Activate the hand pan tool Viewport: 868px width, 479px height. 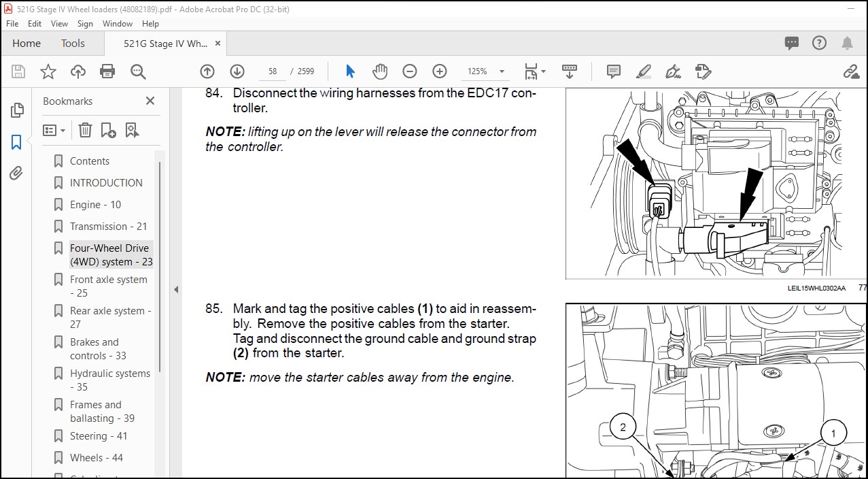coord(380,71)
